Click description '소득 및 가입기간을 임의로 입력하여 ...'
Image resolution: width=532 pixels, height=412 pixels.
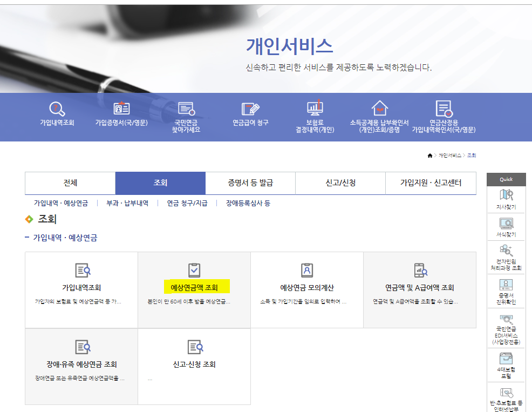[x=303, y=302]
